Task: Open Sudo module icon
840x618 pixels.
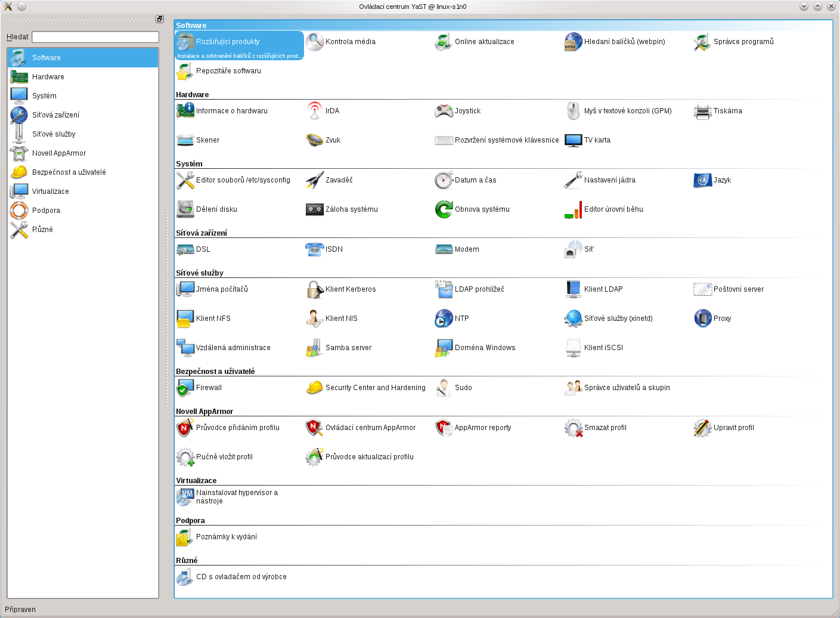Action: [x=444, y=388]
